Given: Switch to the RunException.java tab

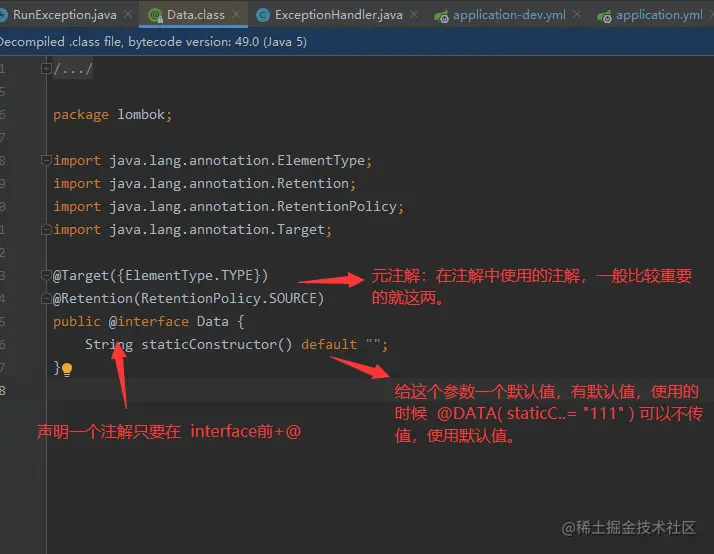Looking at the screenshot, I should pyautogui.click(x=64, y=15).
